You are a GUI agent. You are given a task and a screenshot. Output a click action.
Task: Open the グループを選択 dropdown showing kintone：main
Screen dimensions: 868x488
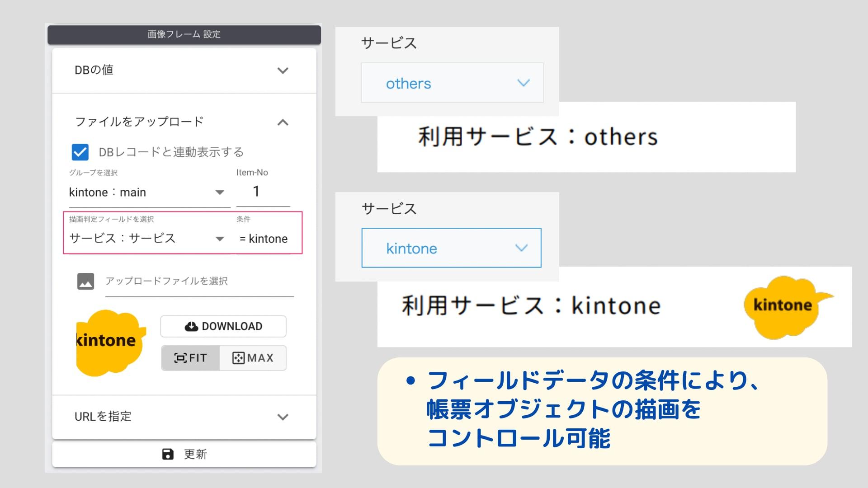tap(149, 192)
